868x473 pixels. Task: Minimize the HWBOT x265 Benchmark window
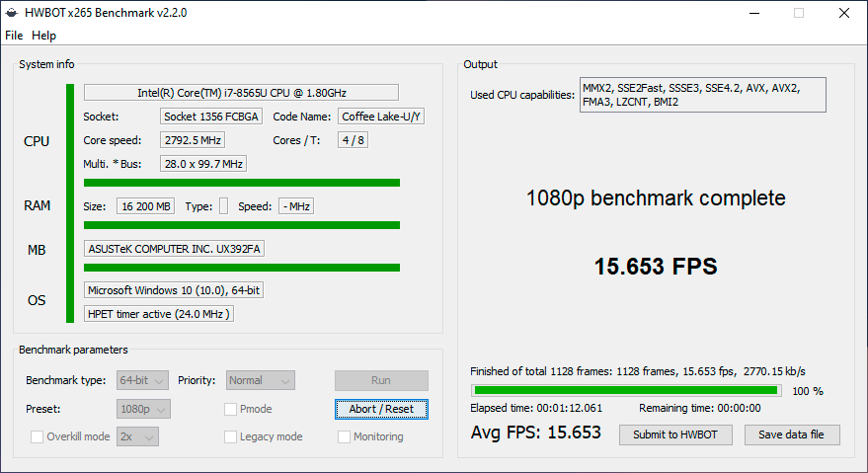click(x=754, y=13)
